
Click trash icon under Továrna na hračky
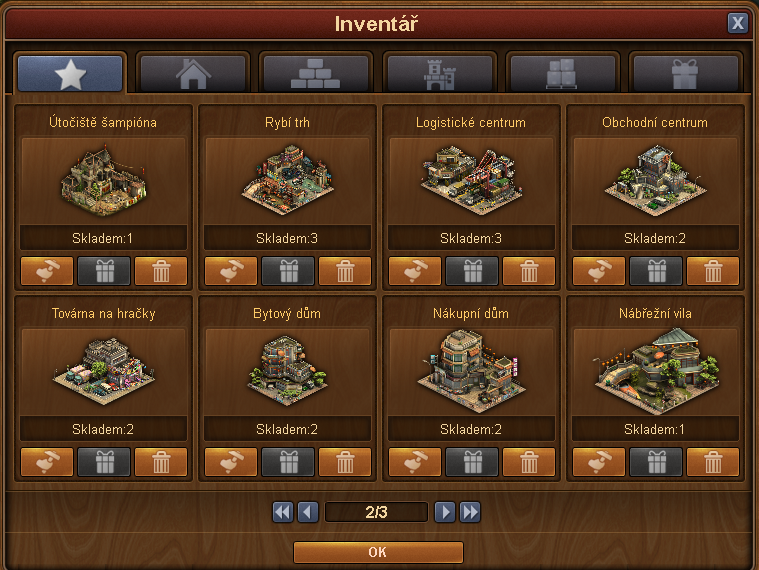click(161, 462)
